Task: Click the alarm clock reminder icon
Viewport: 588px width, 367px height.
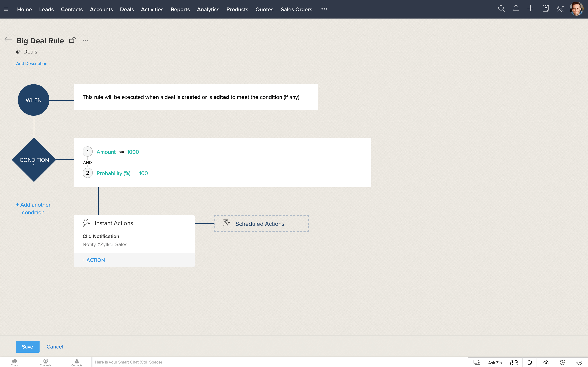Action: pyautogui.click(x=562, y=362)
